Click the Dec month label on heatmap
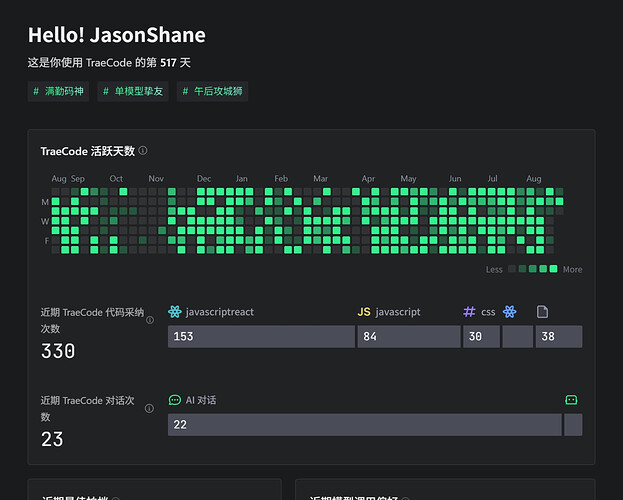Viewport: 623px width, 500px height. (x=204, y=179)
